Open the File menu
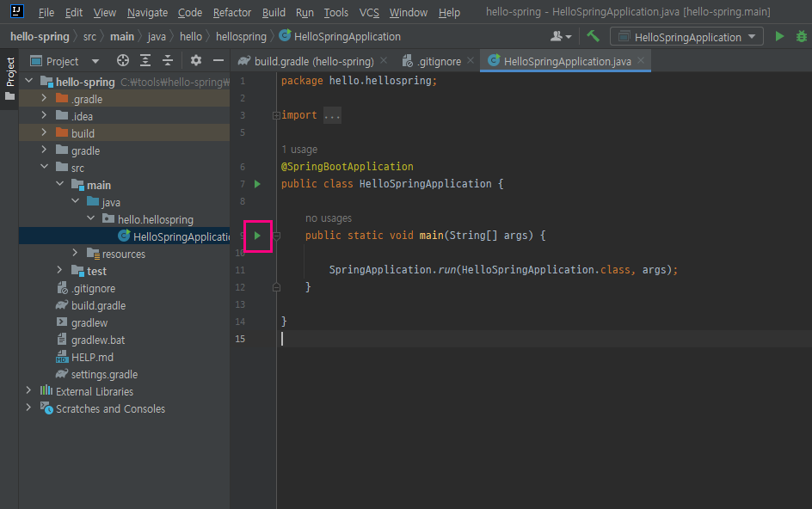 (46, 12)
